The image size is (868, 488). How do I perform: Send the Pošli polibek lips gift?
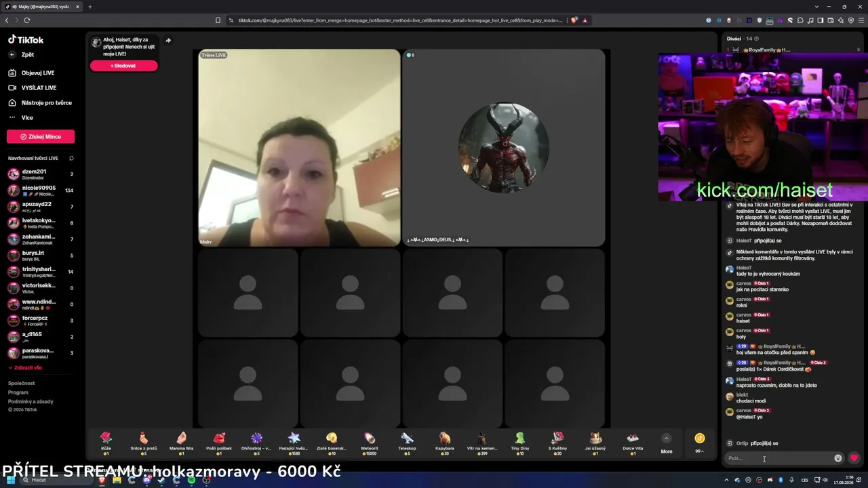tap(219, 442)
